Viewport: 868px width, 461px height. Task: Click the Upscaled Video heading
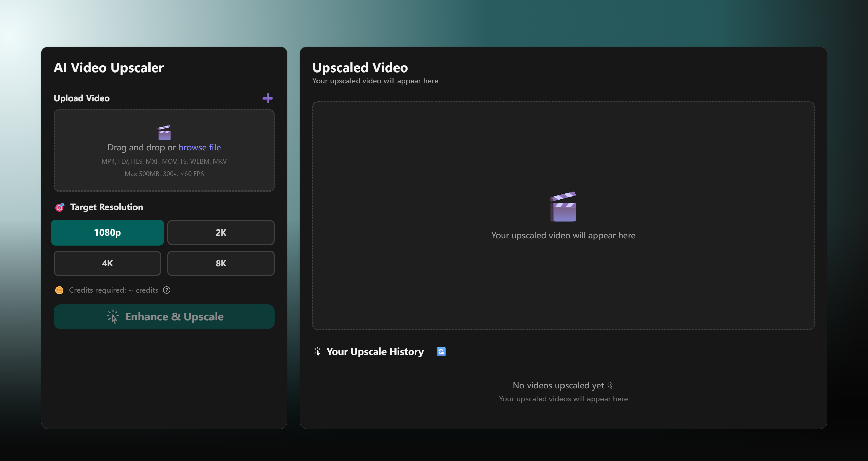pos(360,68)
